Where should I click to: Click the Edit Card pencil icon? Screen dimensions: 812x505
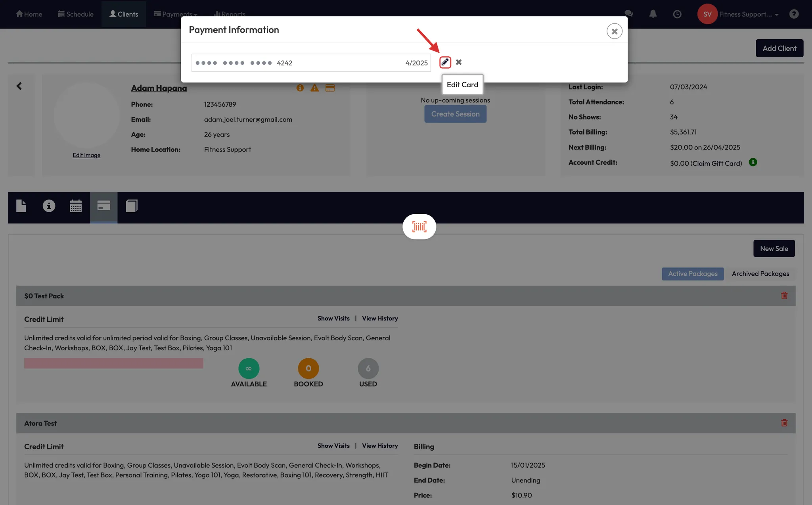(445, 62)
